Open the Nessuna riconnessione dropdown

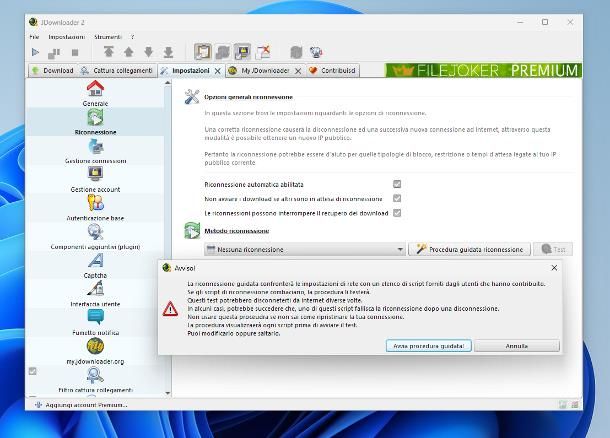coord(305,249)
